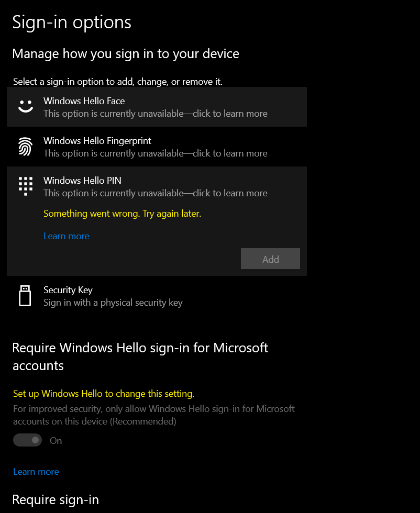Expand the Windows Hello Face option

pyautogui.click(x=157, y=106)
